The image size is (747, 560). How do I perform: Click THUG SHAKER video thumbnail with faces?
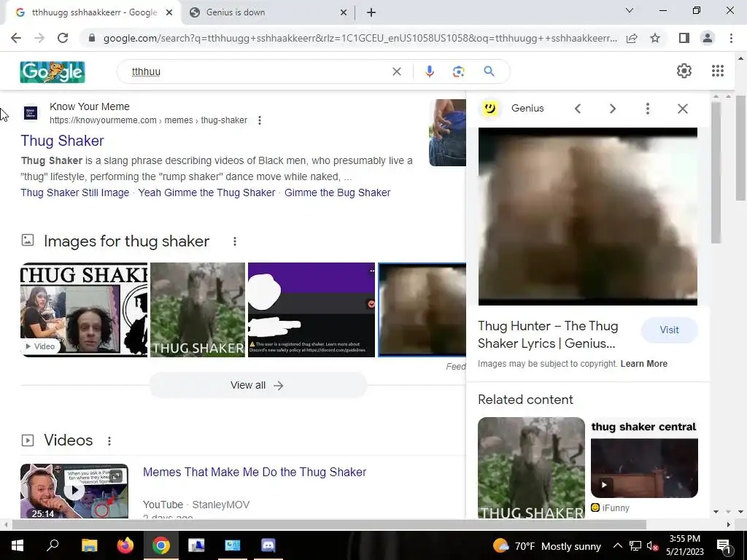coord(84,309)
